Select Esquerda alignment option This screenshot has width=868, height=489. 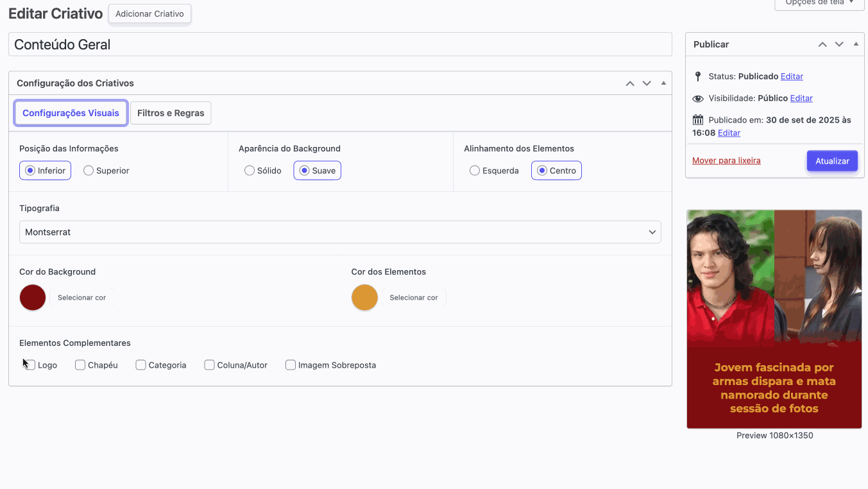475,171
